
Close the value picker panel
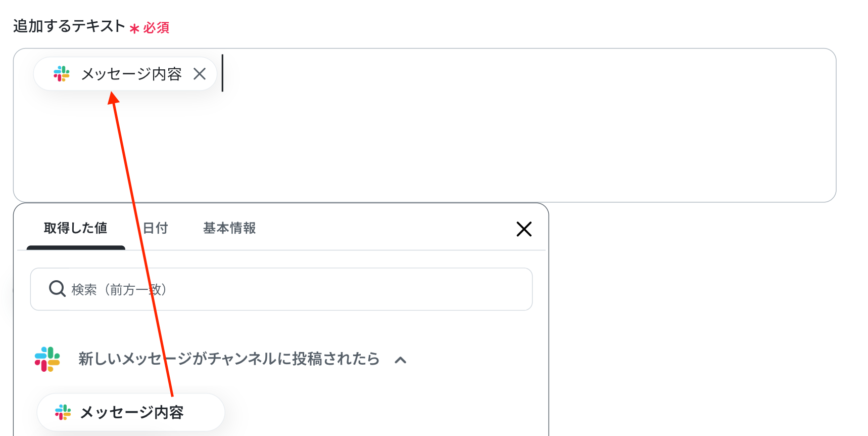524,229
